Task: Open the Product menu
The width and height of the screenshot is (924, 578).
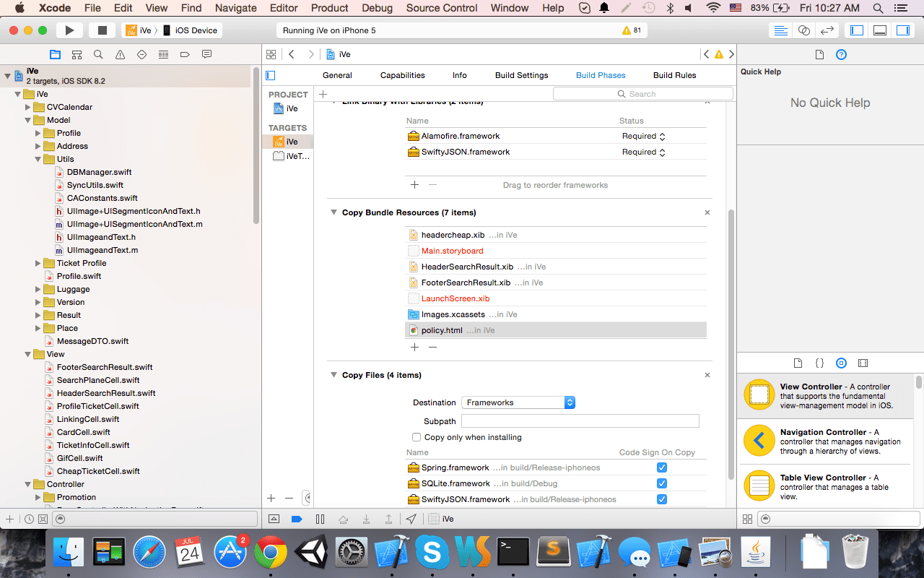Action: (x=330, y=8)
